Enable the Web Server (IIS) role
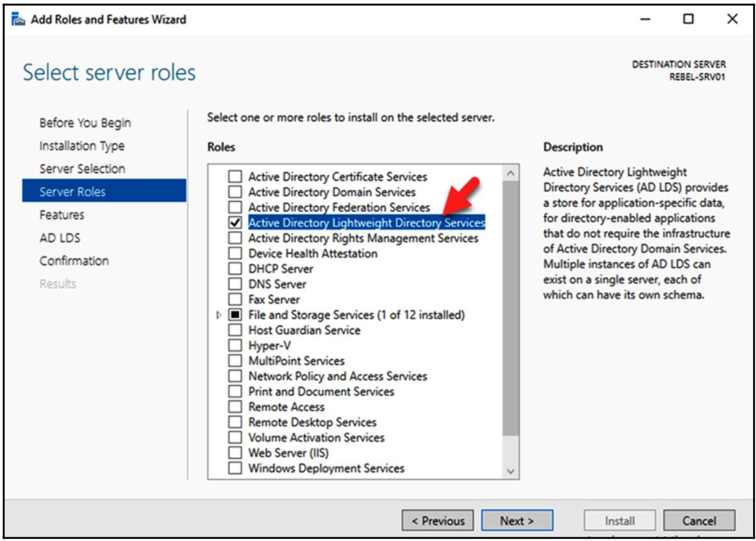Viewport: 756px width, 541px height. [235, 453]
